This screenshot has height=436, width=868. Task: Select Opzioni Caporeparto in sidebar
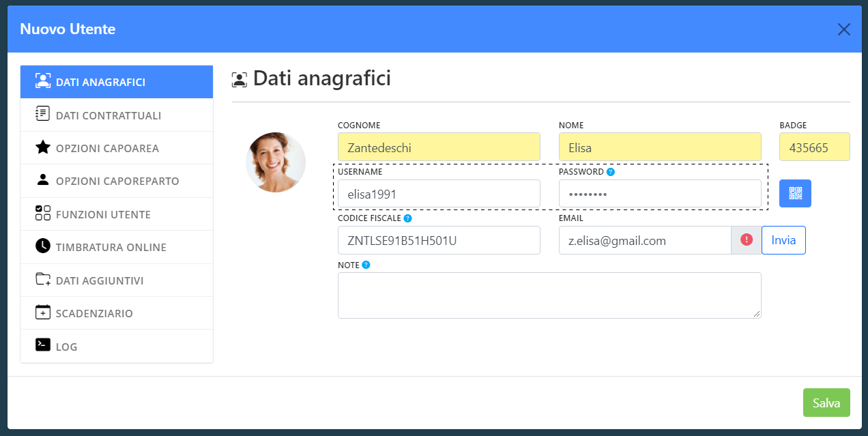pos(117,181)
